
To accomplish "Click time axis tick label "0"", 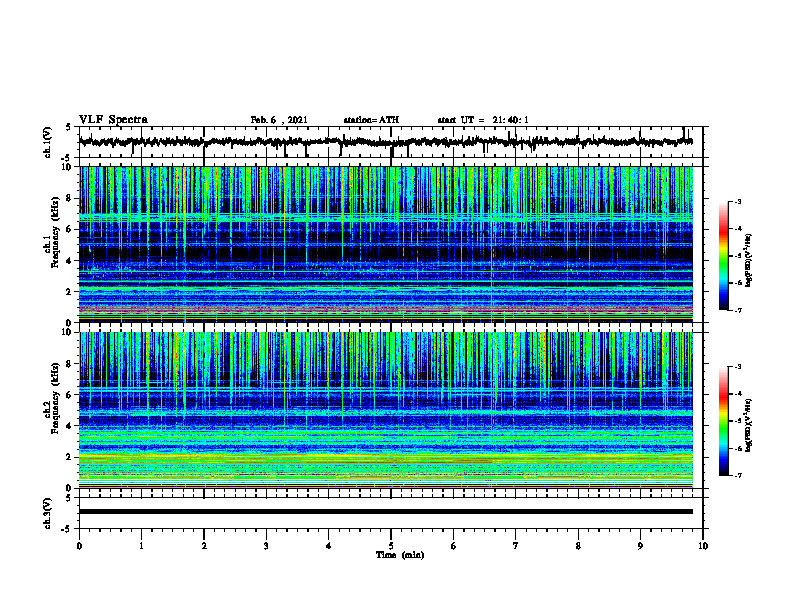I will [79, 546].
